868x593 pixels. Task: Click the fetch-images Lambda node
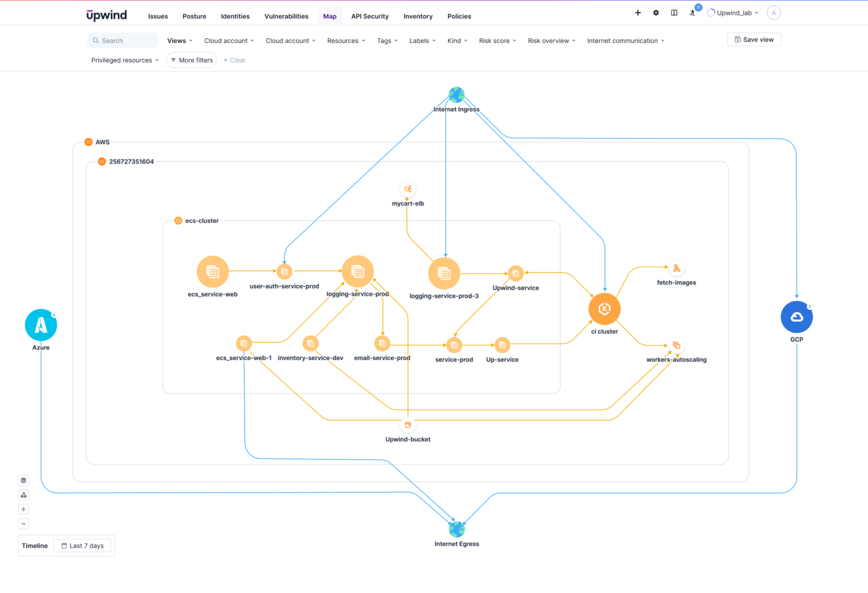[x=676, y=268]
